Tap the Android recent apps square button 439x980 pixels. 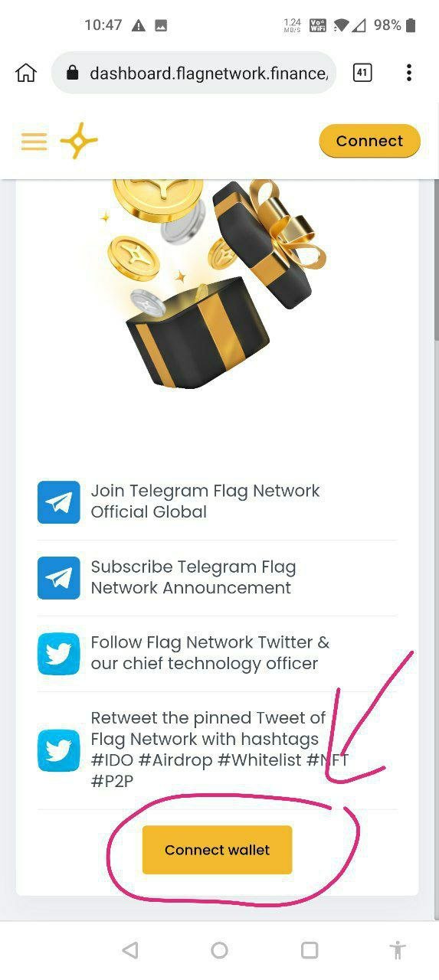310,950
